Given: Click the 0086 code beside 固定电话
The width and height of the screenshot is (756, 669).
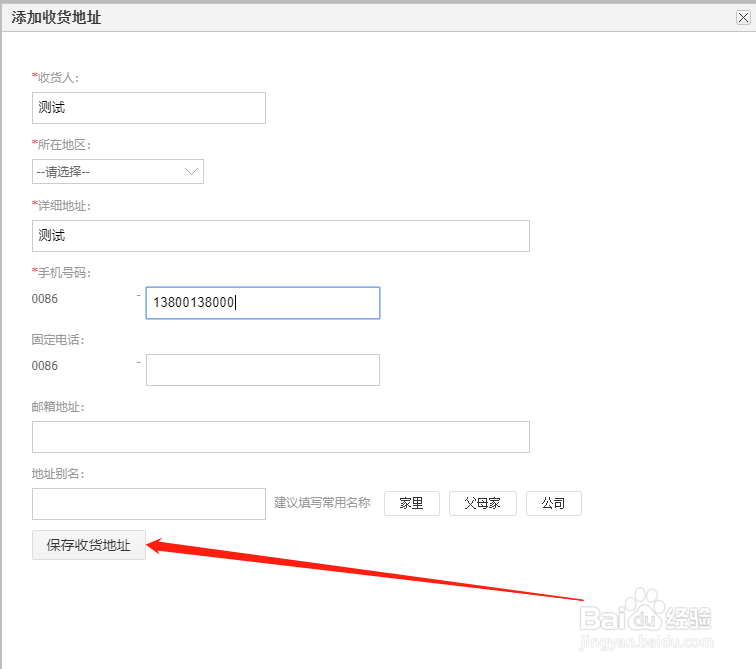Looking at the screenshot, I should point(45,366).
